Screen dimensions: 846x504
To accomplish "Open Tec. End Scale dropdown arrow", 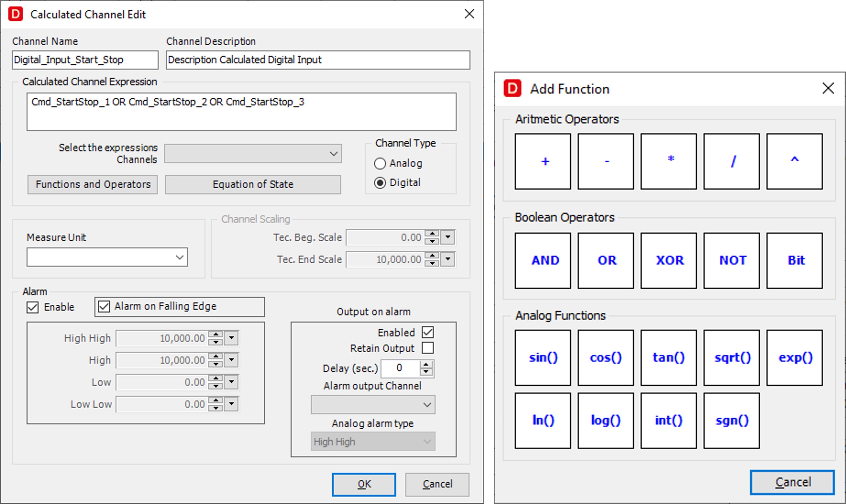I will pos(448,259).
